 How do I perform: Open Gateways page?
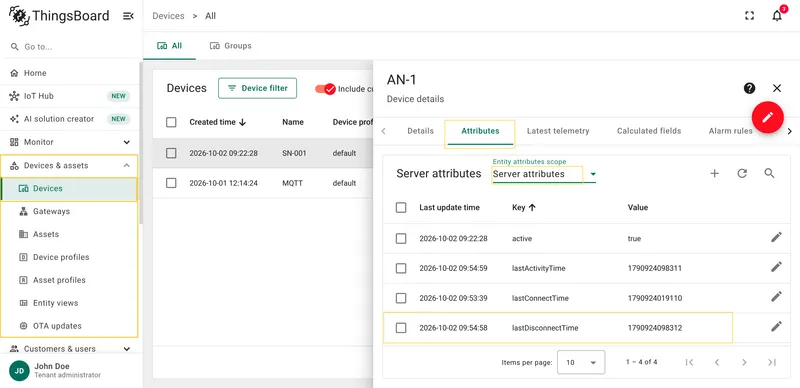(69, 211)
